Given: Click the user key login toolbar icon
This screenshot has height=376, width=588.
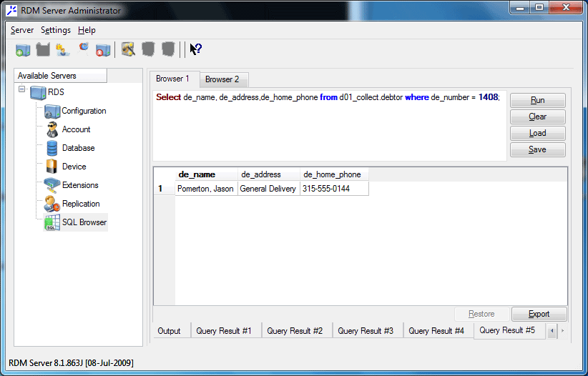Looking at the screenshot, I should pyautogui.click(x=63, y=49).
